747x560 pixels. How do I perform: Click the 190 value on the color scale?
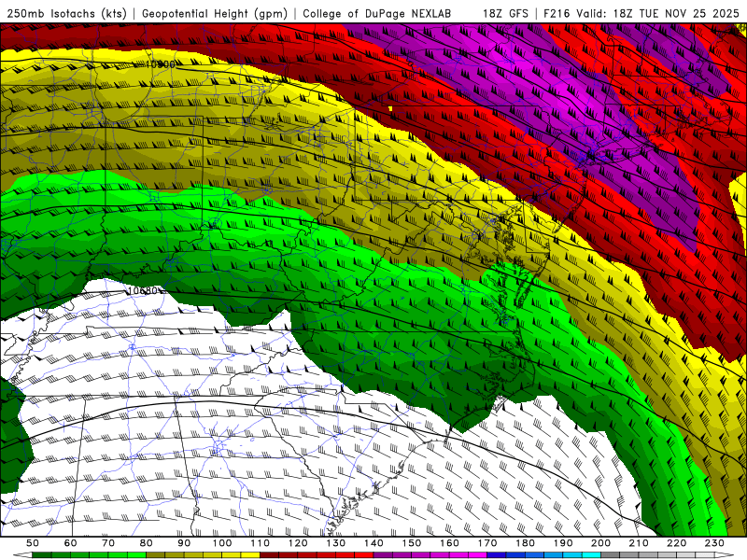(563, 543)
